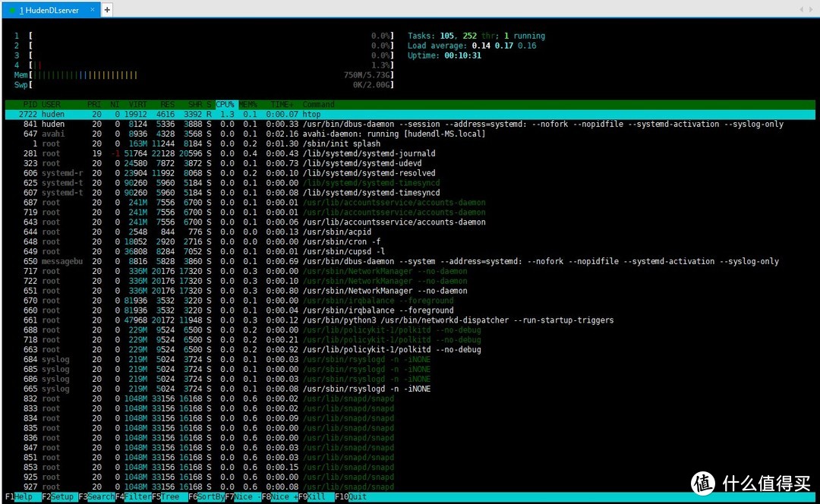The width and height of the screenshot is (820, 504).
Task: Toggle F5 Tree view of processes
Action: (x=170, y=497)
